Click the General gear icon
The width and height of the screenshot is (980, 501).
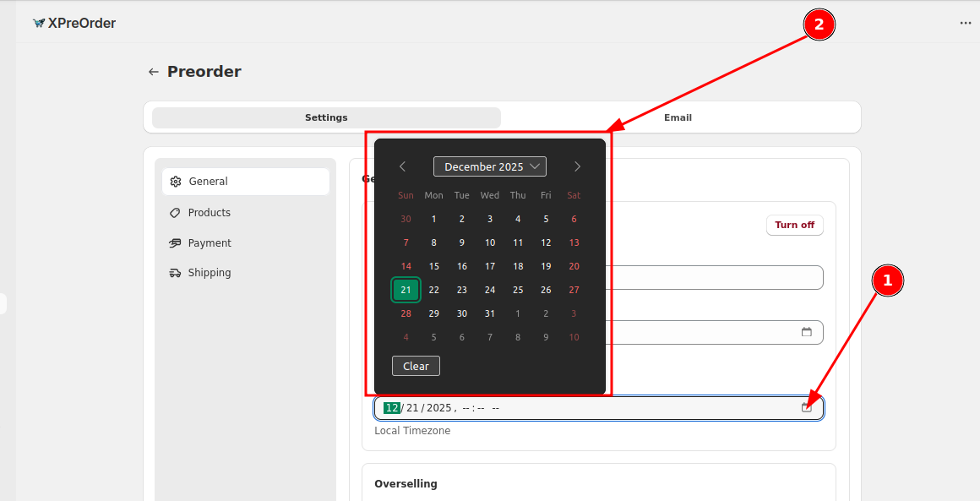pos(176,182)
